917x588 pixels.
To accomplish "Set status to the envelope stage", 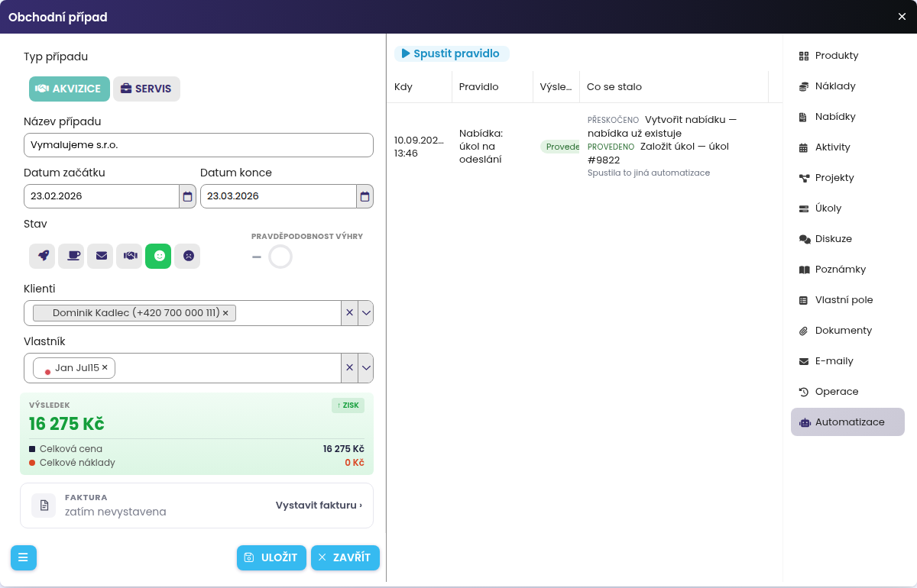I will point(100,256).
